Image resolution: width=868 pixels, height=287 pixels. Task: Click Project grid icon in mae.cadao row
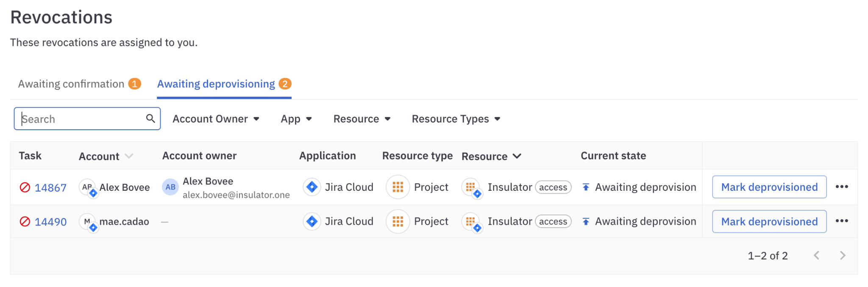[x=398, y=221]
